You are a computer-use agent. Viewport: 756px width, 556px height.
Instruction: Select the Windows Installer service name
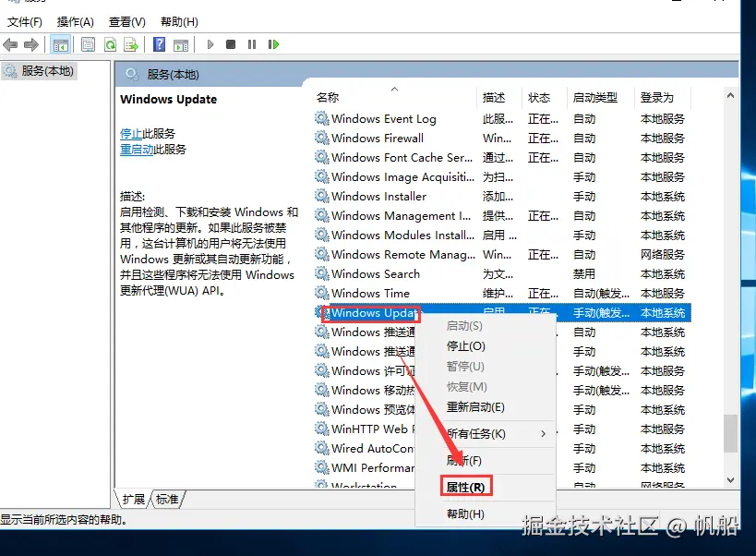[x=379, y=197]
